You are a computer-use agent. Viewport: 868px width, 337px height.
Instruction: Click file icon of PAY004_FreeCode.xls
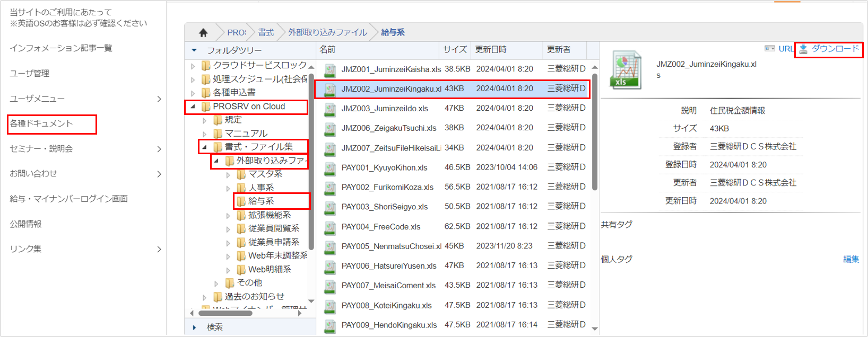tap(330, 227)
